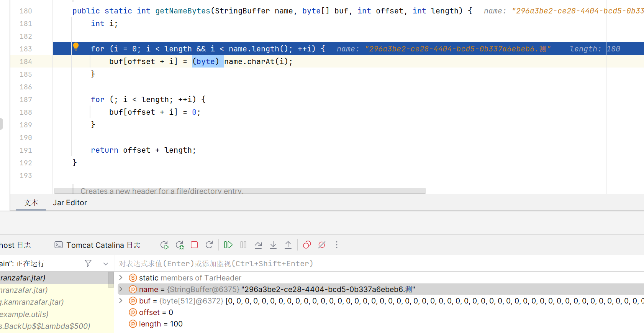Step into the method call
The image size is (644, 333).
(x=273, y=245)
